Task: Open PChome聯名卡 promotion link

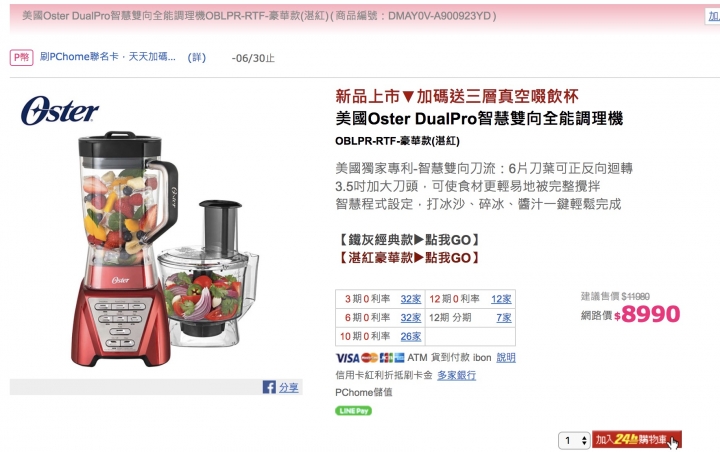Action: coord(107,57)
